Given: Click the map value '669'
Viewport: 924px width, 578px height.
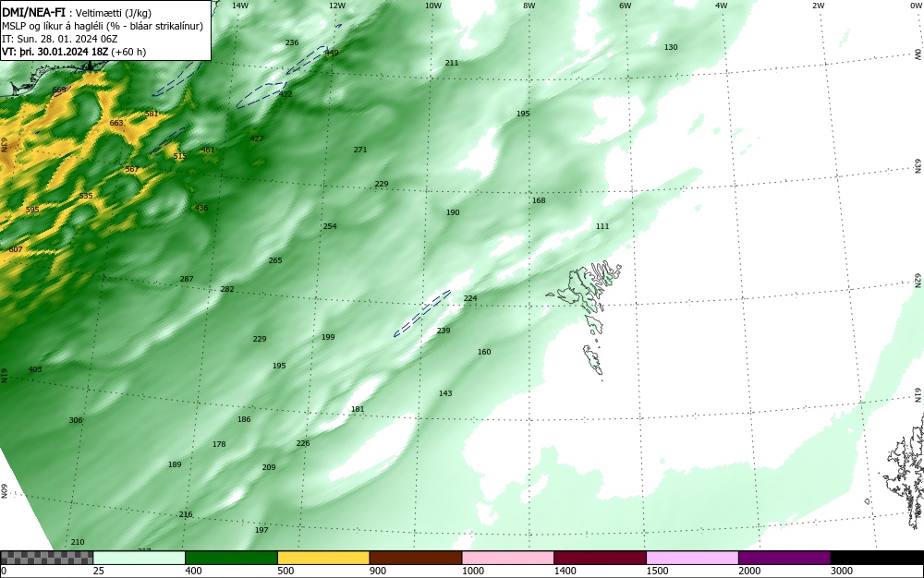Looking at the screenshot, I should (59, 90).
